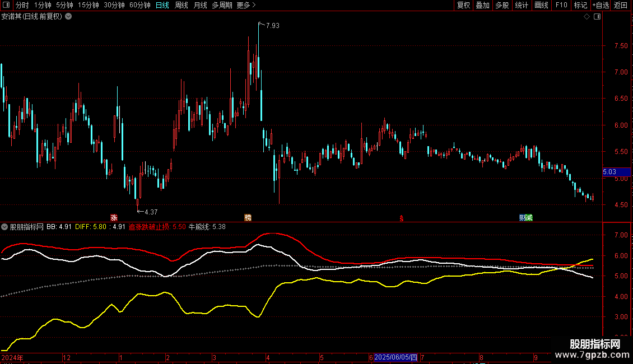Open the 多周期 multi-period view
Image resolution: width=633 pixels, height=364 pixels.
click(x=222, y=5)
